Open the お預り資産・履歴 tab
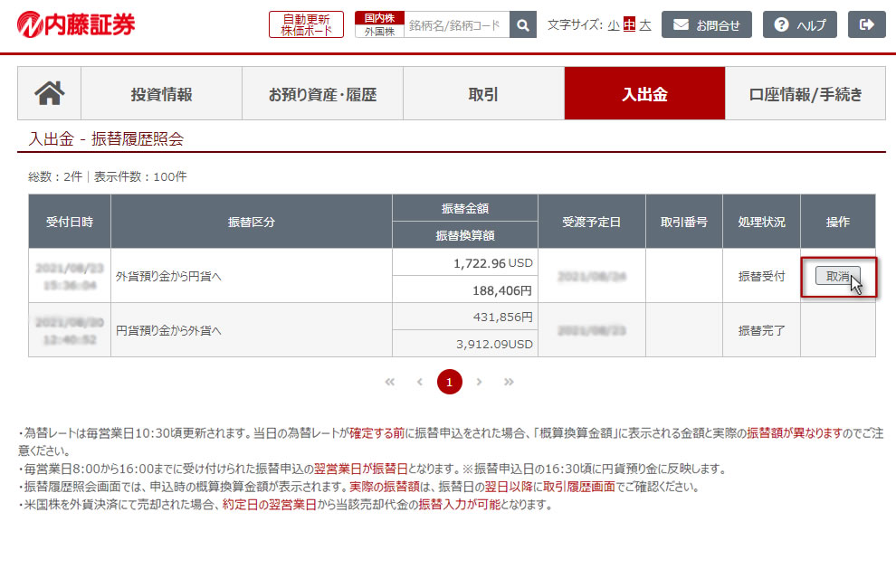 click(323, 93)
